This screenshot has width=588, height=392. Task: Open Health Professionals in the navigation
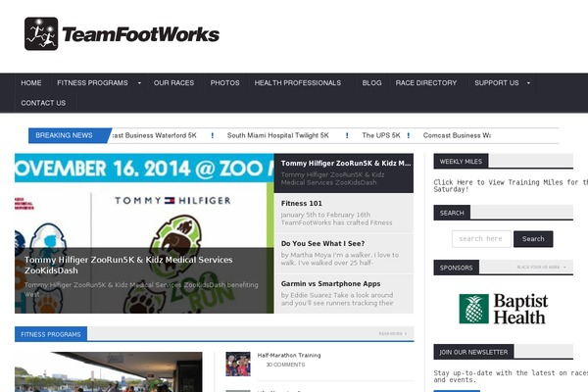pos(298,83)
